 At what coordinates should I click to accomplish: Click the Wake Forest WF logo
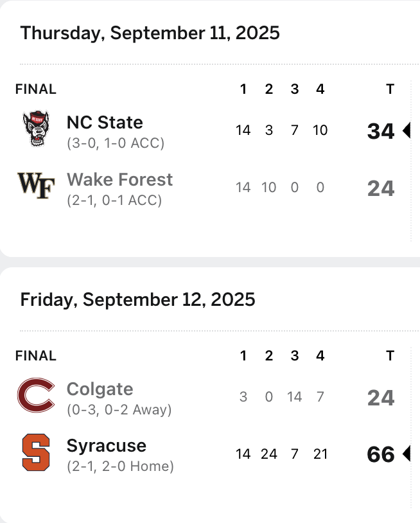36,184
